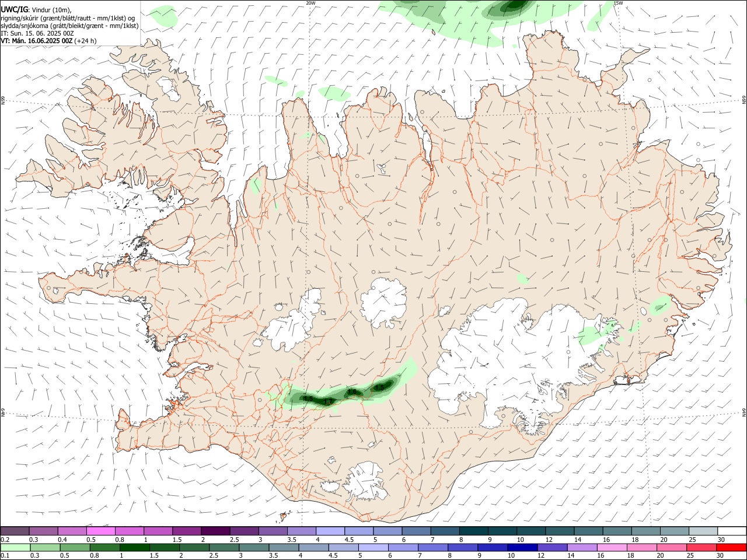This screenshot has height=560, width=747.
Task: Click the '1.7' precipitation value on the map
Action: 329,402
